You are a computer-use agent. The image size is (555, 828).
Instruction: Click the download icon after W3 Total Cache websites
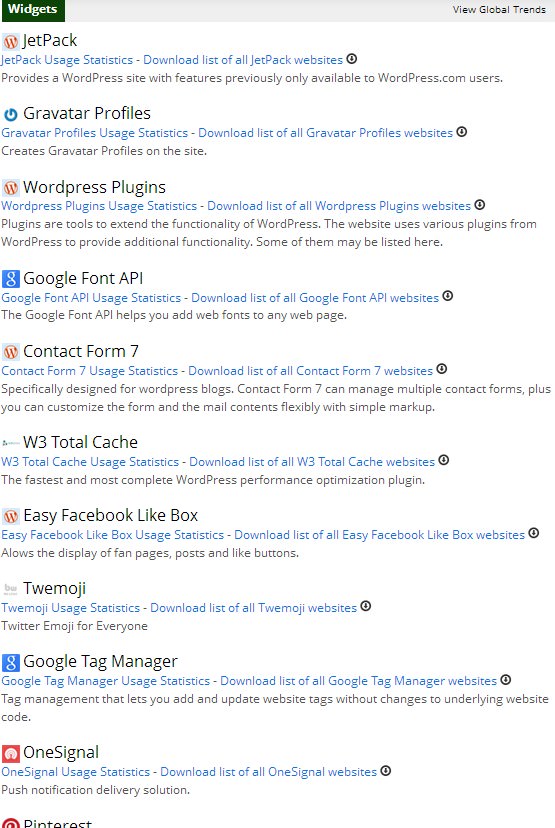[444, 460]
